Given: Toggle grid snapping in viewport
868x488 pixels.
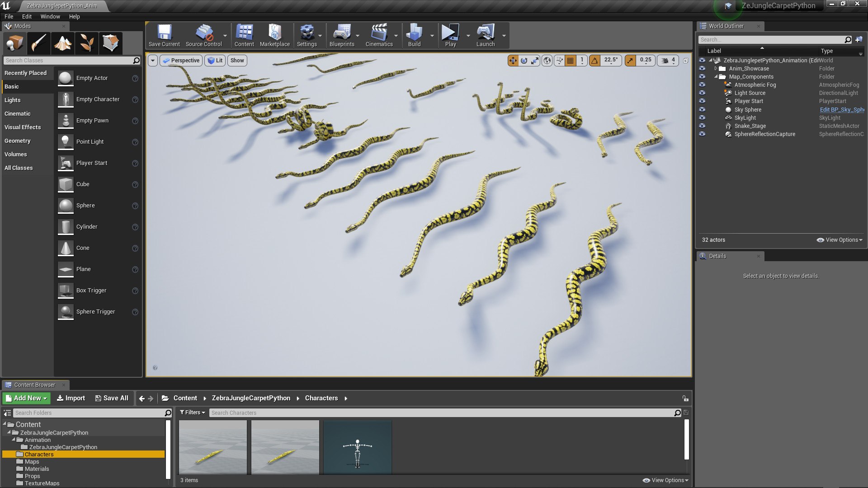Looking at the screenshot, I should point(571,60).
